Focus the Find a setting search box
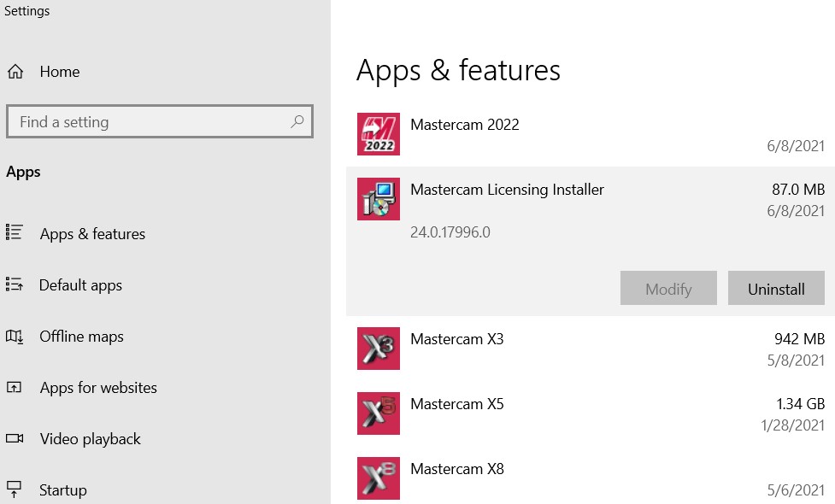The image size is (835, 504). (160, 122)
